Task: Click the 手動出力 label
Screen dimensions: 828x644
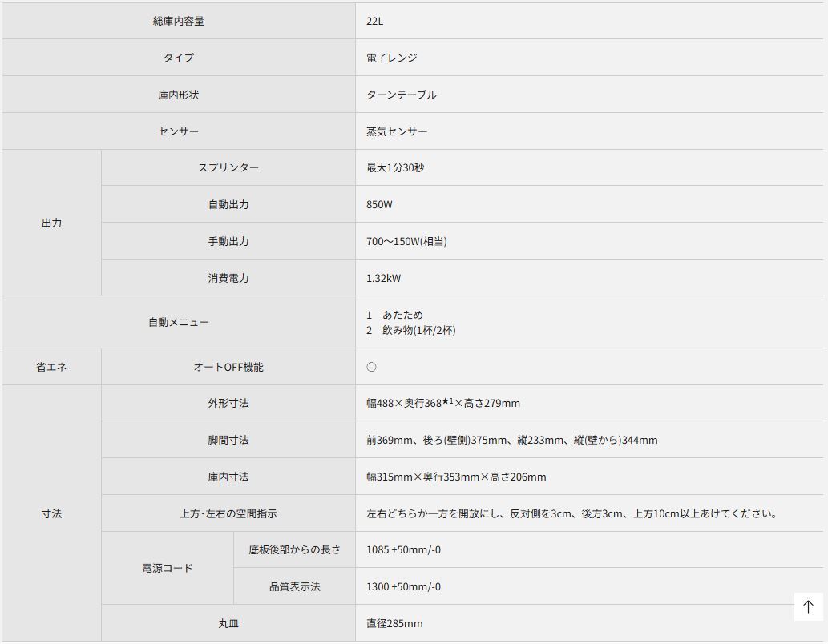Action: (228, 241)
